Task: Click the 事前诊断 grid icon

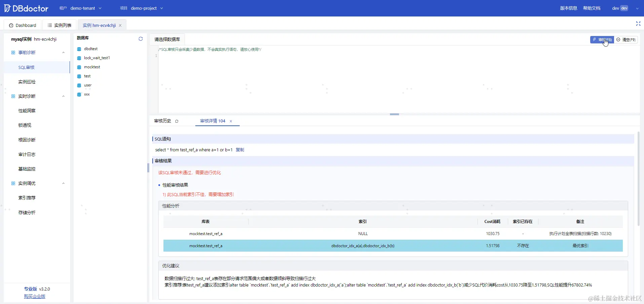Action: pyautogui.click(x=13, y=52)
